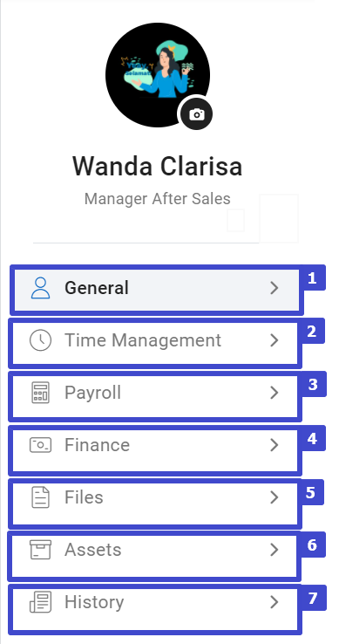Click the newspaper icon beside History

click(41, 602)
